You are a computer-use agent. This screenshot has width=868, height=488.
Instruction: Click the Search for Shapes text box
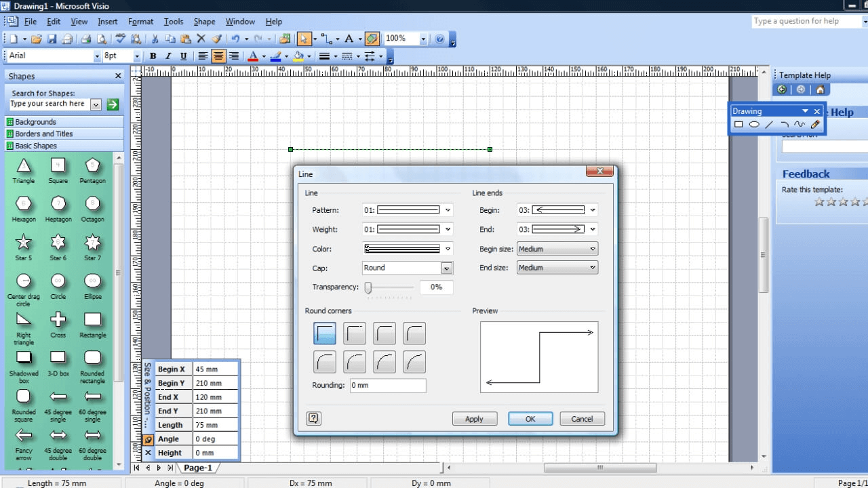coord(50,104)
